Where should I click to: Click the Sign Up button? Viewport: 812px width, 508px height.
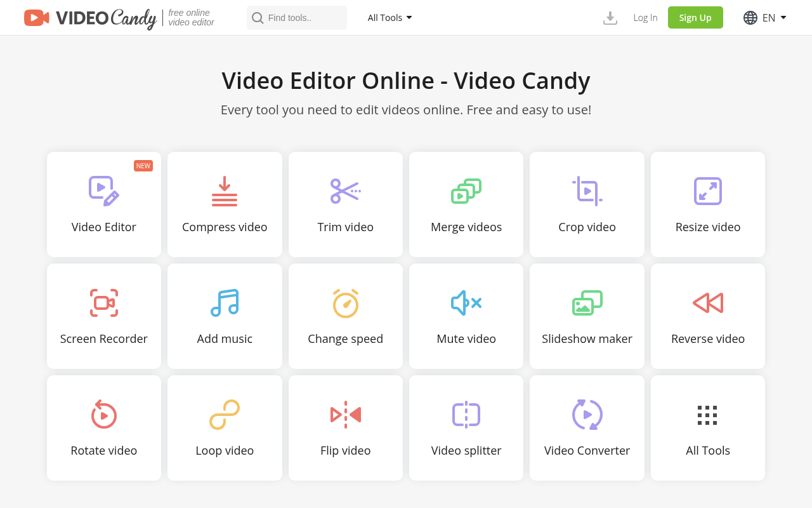(x=695, y=17)
